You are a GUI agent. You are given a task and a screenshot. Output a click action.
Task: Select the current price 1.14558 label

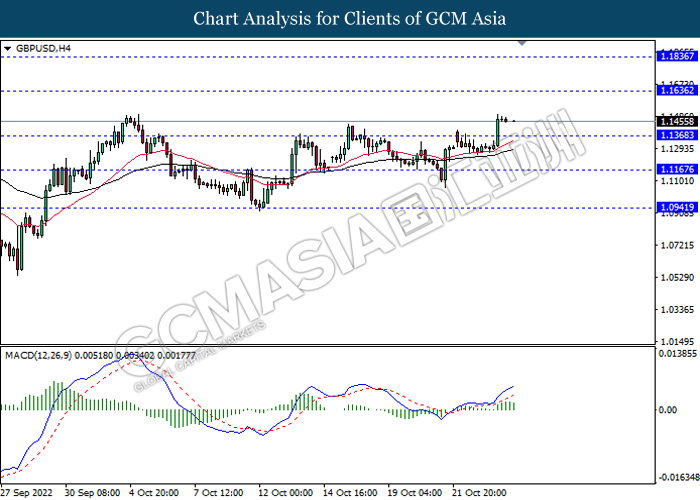coord(677,121)
